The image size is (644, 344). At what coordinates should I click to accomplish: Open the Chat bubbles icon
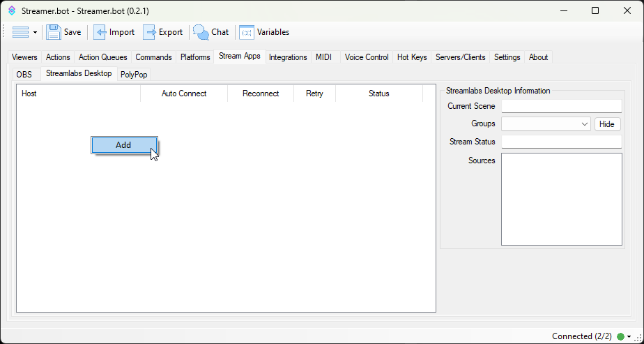pos(201,32)
